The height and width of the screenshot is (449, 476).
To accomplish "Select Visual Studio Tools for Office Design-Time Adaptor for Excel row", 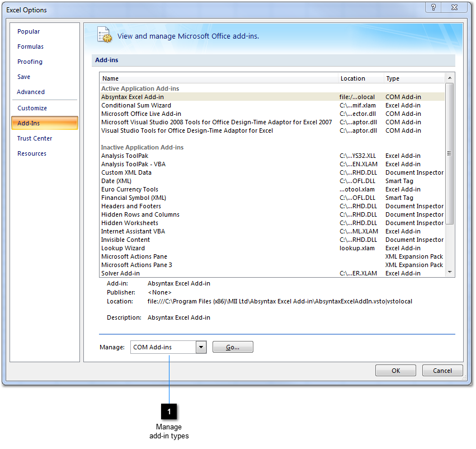I will point(272,130).
